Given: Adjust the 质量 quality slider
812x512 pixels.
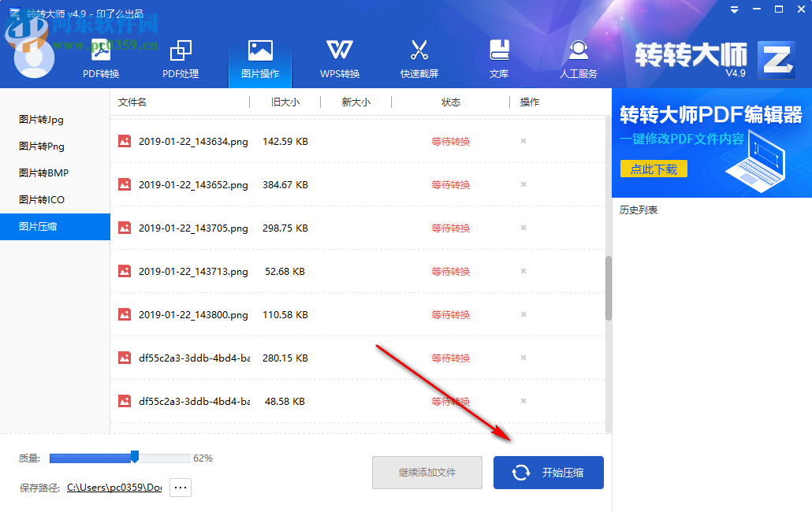Looking at the screenshot, I should [133, 457].
